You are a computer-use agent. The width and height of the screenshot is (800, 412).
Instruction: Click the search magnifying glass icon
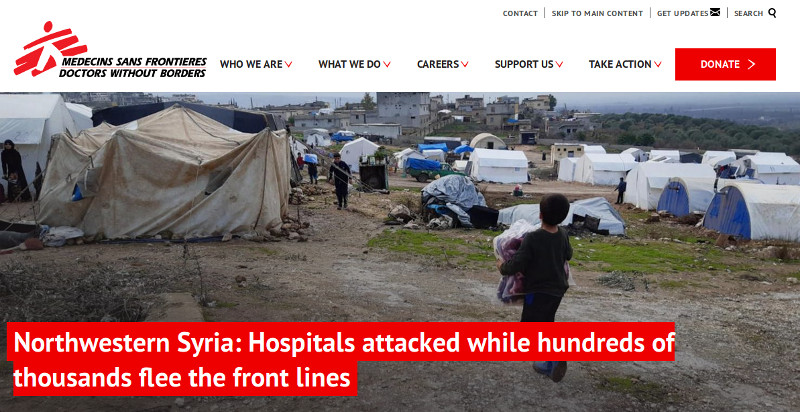[772, 13]
